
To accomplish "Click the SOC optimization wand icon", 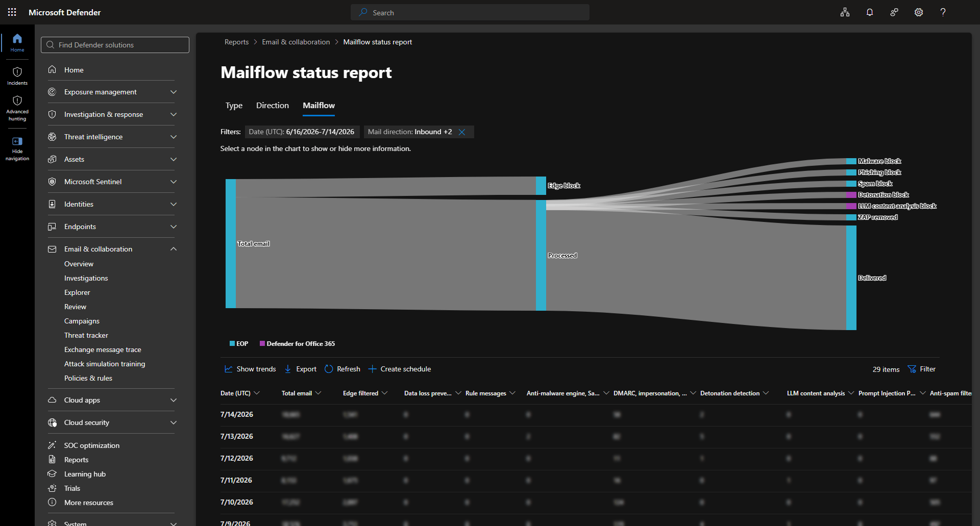I will (52, 445).
